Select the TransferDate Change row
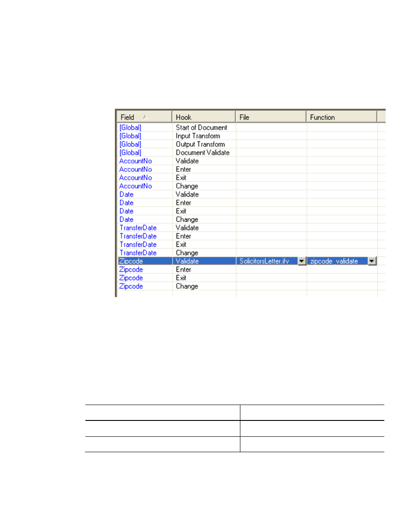The height and width of the screenshot is (513, 420). 251,253
